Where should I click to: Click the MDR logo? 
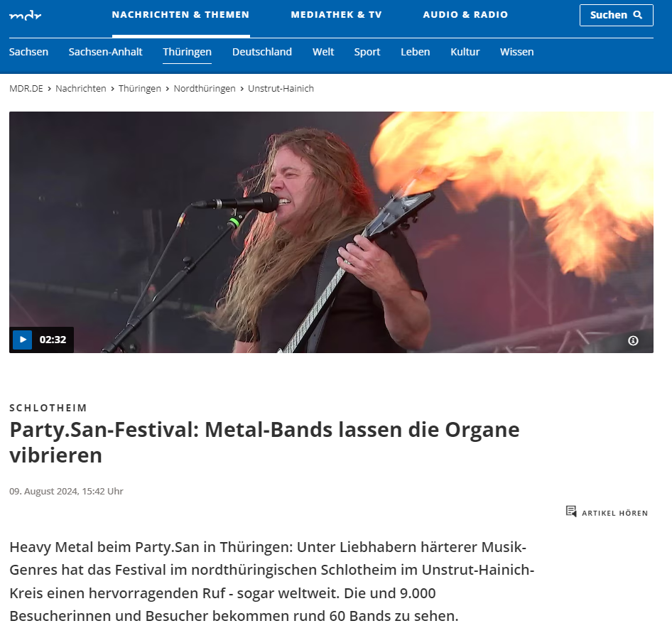pyautogui.click(x=26, y=16)
